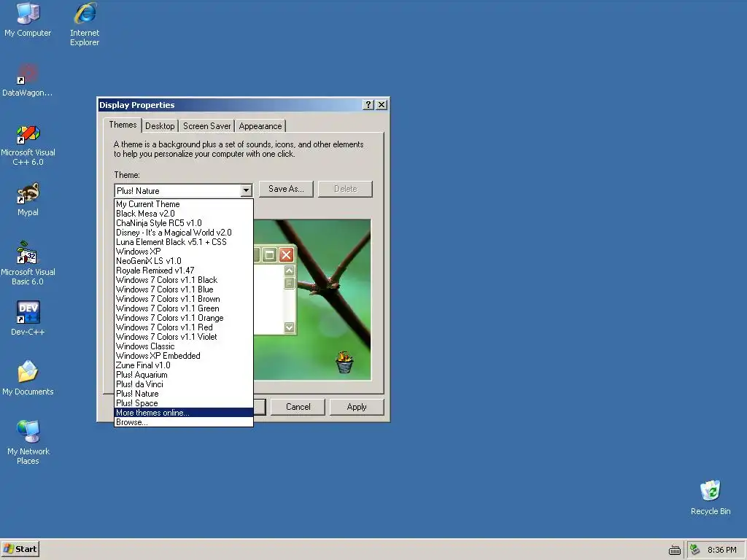The width and height of the screenshot is (747, 560).
Task: Select the Plus! da Vinci theme
Action: (x=183, y=384)
